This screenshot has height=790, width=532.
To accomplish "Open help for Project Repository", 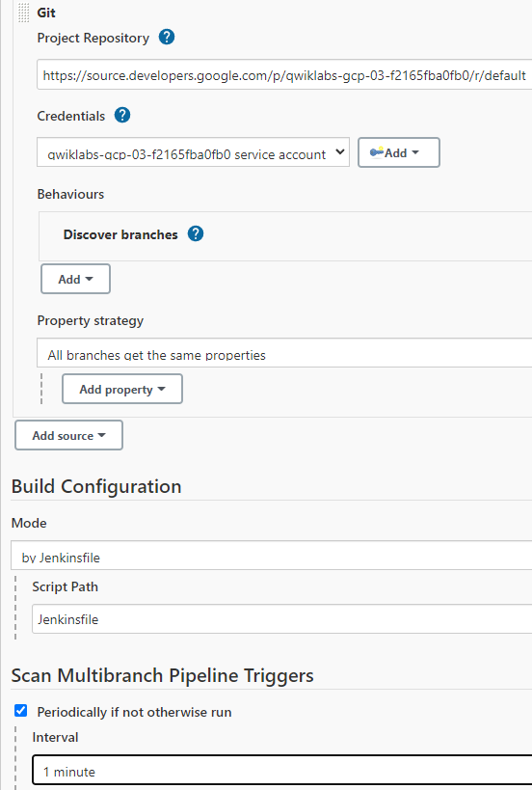I will tap(167, 38).
